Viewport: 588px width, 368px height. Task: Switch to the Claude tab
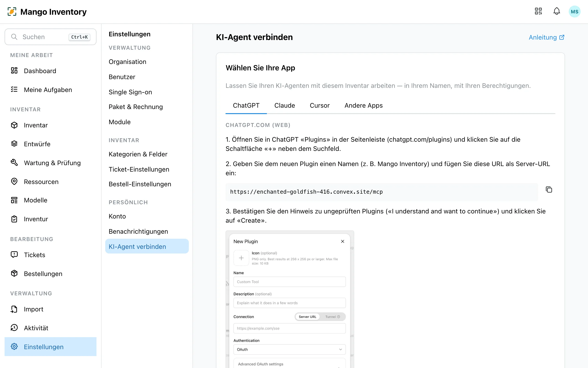285,106
